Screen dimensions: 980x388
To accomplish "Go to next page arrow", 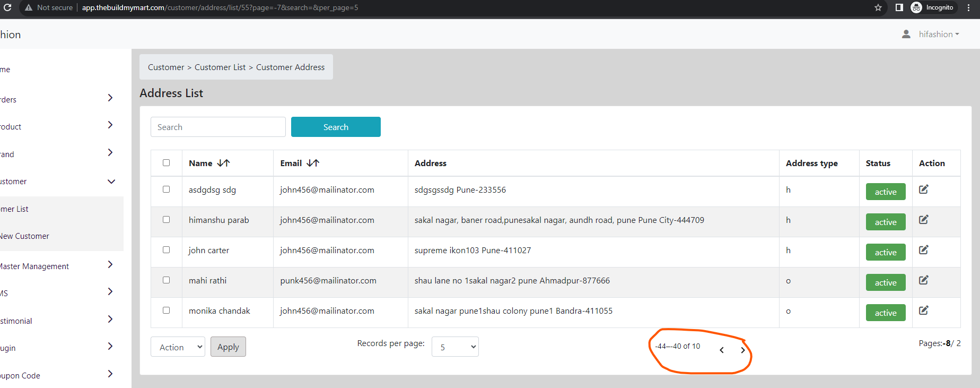I will pyautogui.click(x=743, y=350).
